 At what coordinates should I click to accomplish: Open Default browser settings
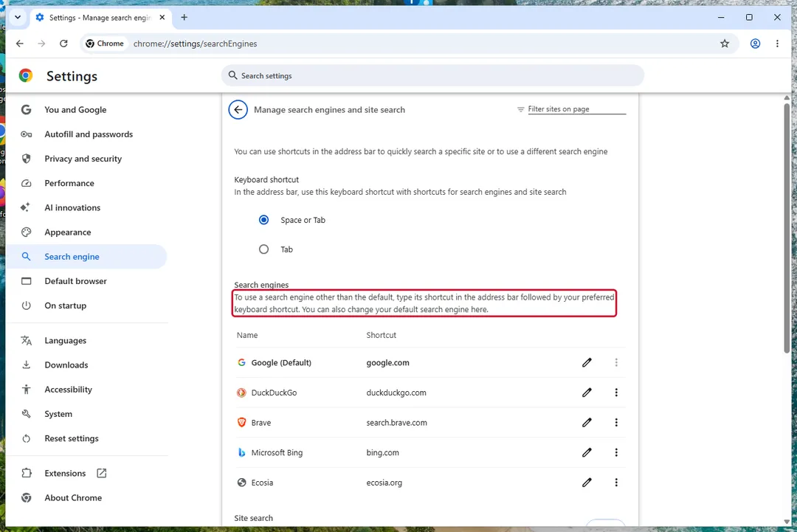pos(86,281)
